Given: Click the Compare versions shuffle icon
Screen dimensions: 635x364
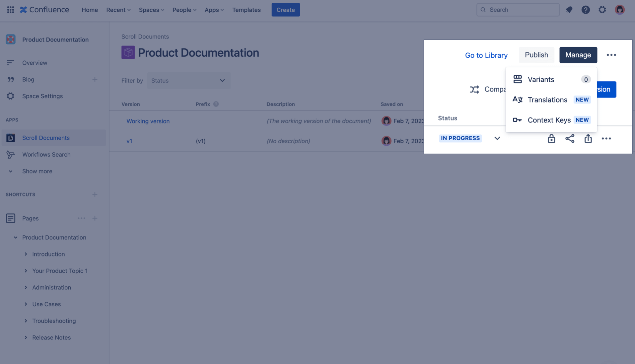Looking at the screenshot, I should (474, 89).
